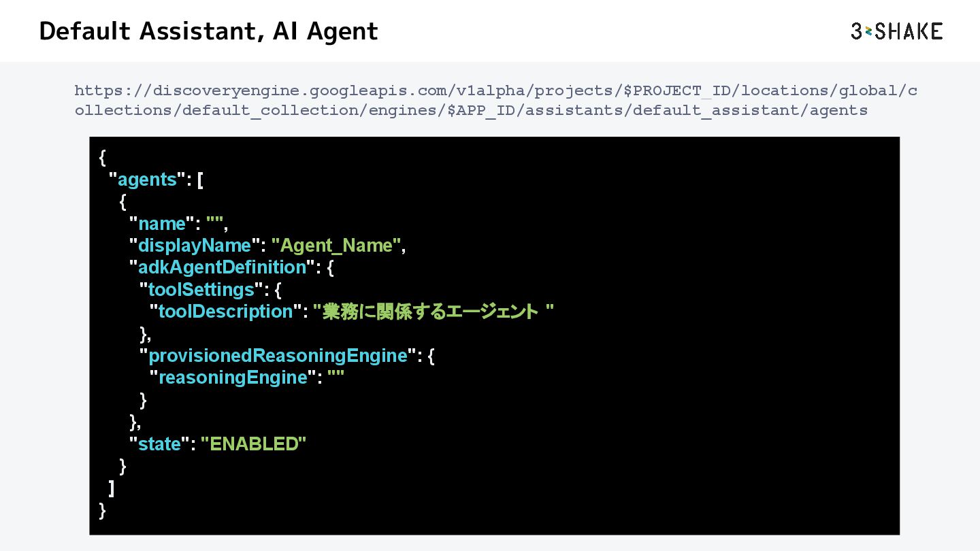The height and width of the screenshot is (551, 980).
Task: Click the second URL line with default_assistant/agents
Action: [x=471, y=110]
